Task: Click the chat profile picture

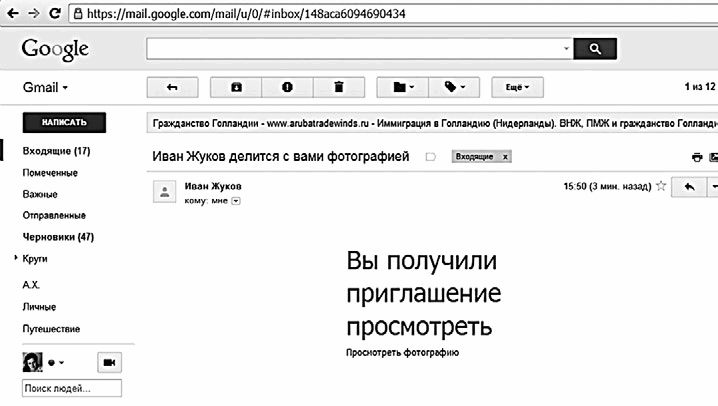Action: coord(33,363)
